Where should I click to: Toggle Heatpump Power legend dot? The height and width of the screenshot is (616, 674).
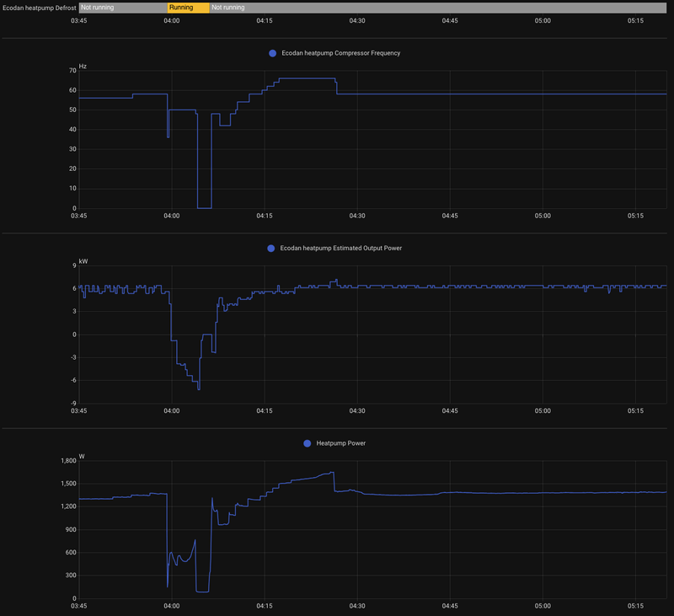[x=307, y=443]
